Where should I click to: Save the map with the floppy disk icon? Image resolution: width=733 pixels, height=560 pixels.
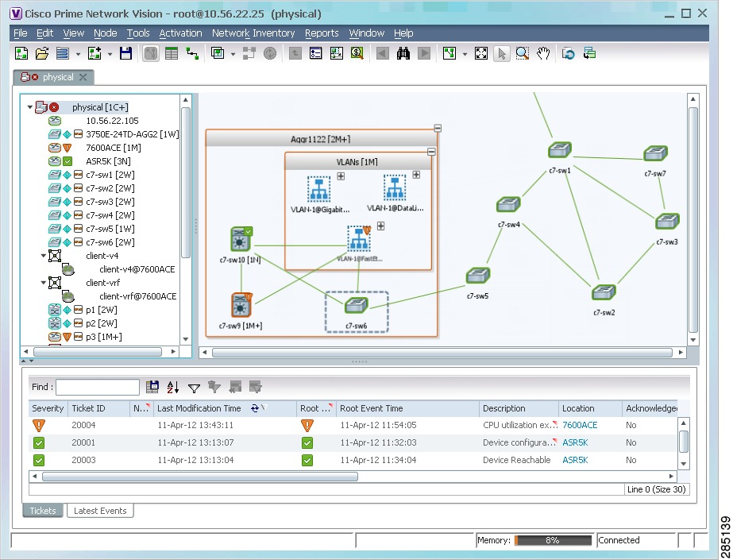point(125,53)
